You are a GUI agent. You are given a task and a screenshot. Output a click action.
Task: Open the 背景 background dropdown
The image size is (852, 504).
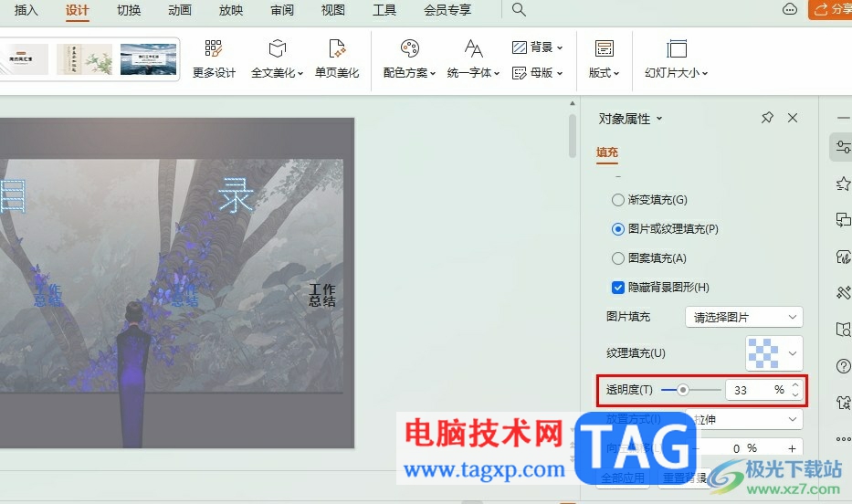(537, 47)
